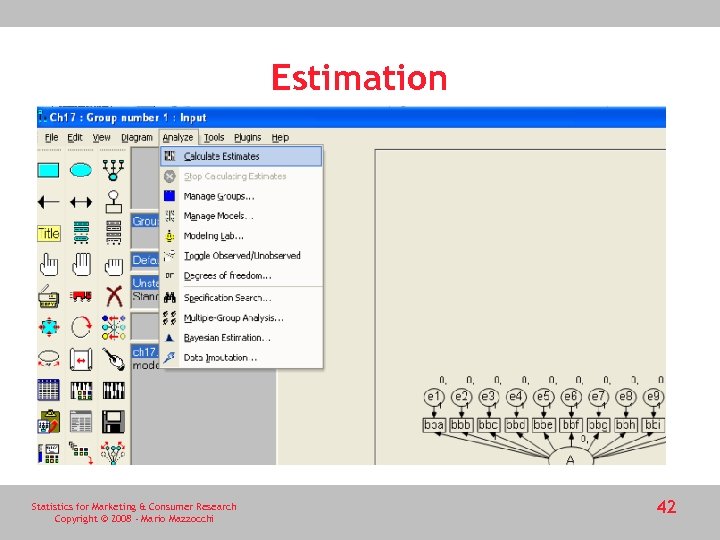Screen dimensions: 720x540
Task: Open the Plugins menu
Action: (x=248, y=137)
